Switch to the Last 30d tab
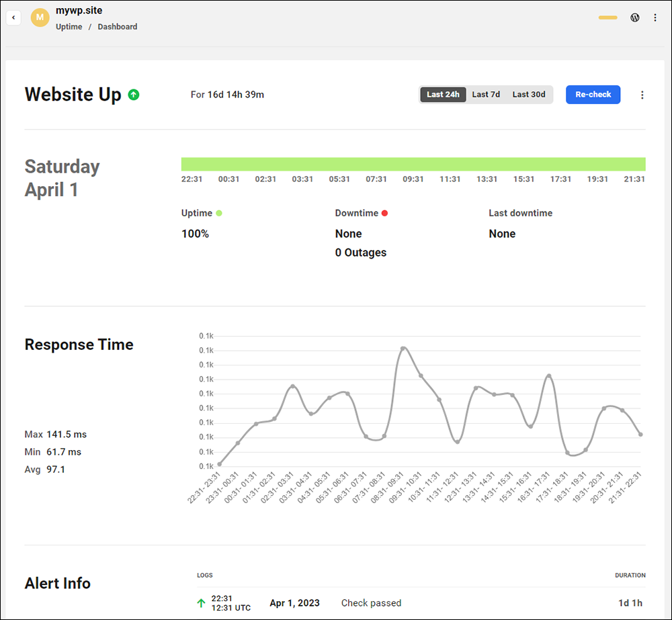The image size is (672, 620). click(529, 94)
